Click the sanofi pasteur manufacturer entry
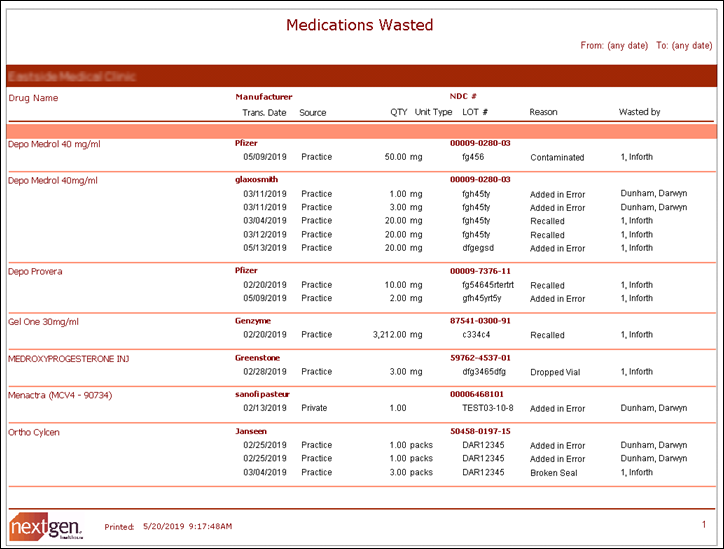This screenshot has height=549, width=724. click(x=262, y=394)
